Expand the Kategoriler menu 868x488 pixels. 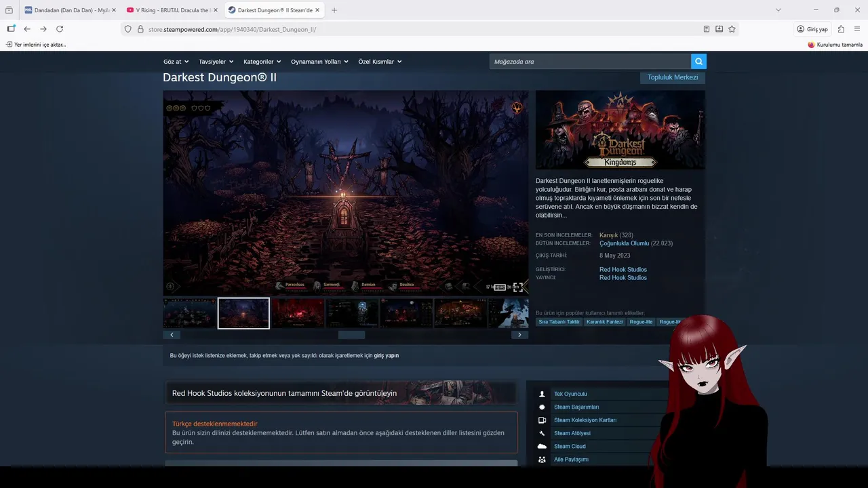[262, 62]
